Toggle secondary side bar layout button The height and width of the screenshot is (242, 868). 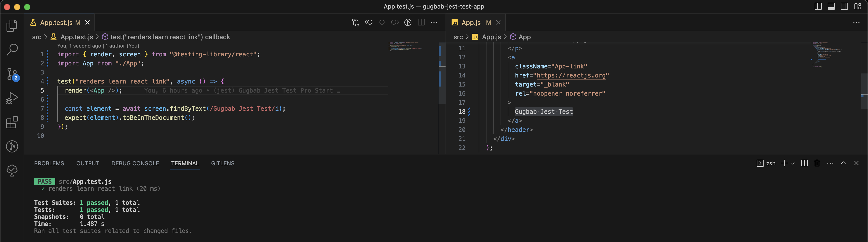(x=844, y=6)
